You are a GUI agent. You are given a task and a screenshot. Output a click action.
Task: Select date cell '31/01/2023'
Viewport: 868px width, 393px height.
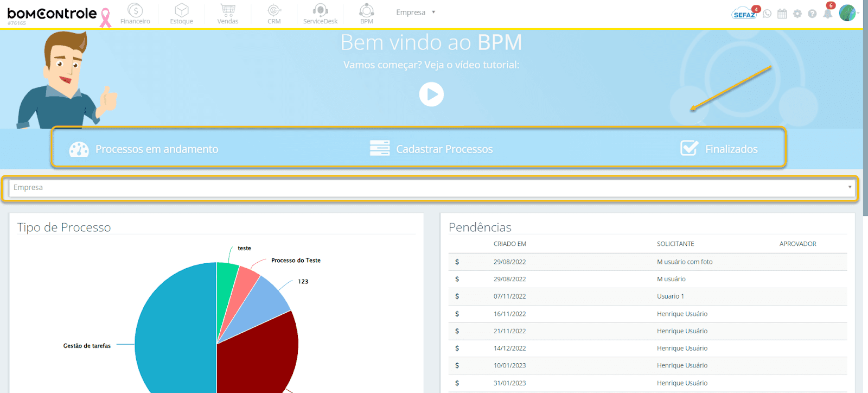pos(509,383)
